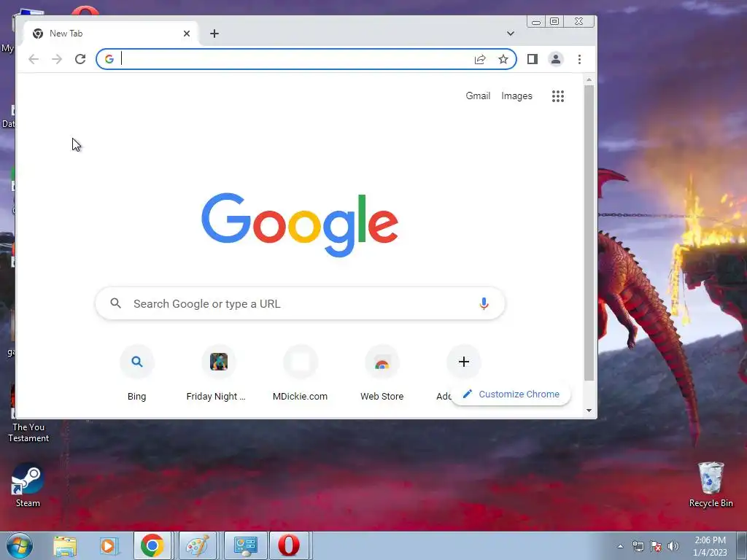Open the Control Panel taskbar icon
Screen dimensions: 747x560
[246, 545]
